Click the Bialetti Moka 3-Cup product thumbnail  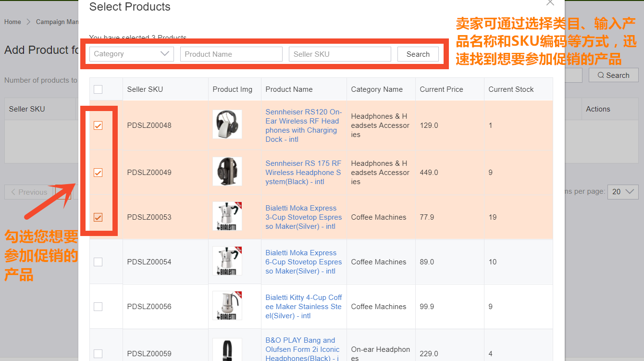point(227,216)
